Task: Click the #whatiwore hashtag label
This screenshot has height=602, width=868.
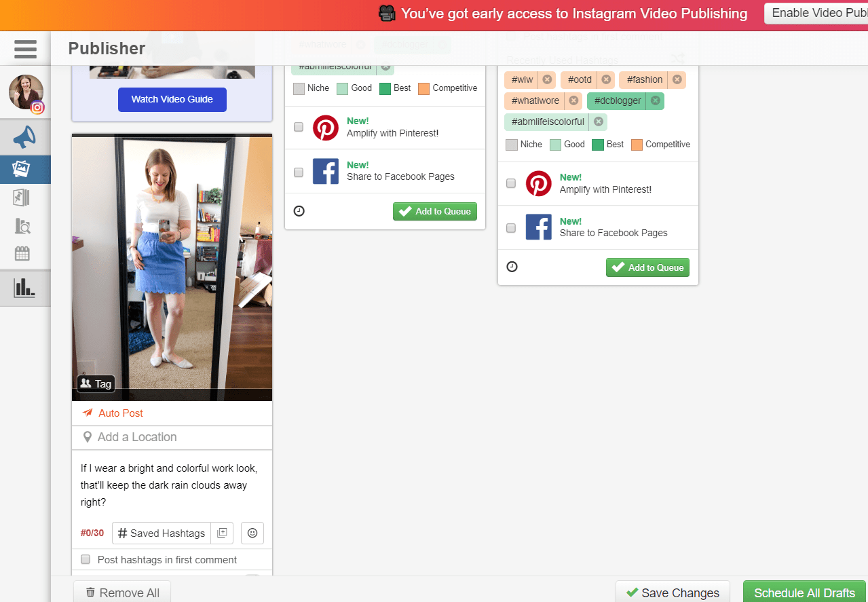Action: point(535,101)
